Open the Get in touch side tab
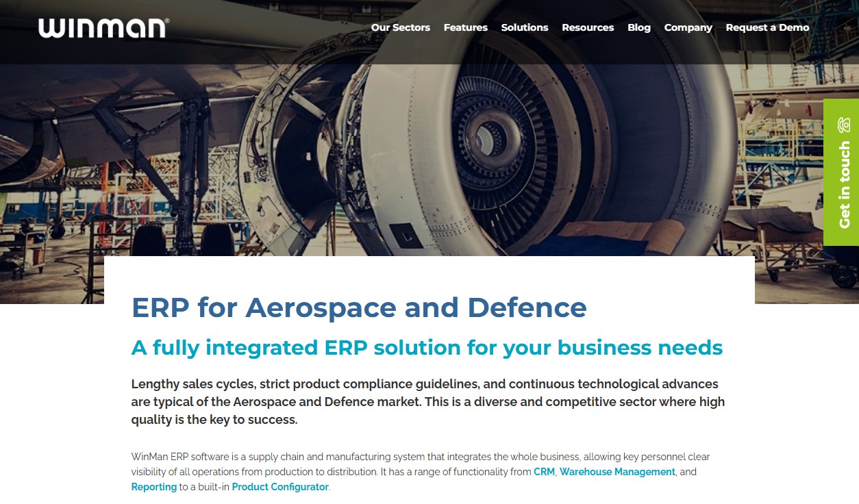 tap(841, 172)
